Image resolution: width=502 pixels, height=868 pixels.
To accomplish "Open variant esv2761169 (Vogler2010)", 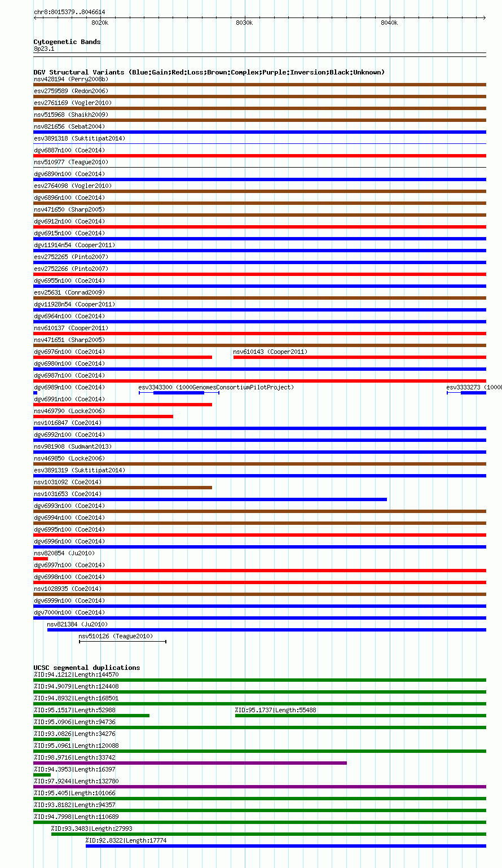I will pos(73,103).
